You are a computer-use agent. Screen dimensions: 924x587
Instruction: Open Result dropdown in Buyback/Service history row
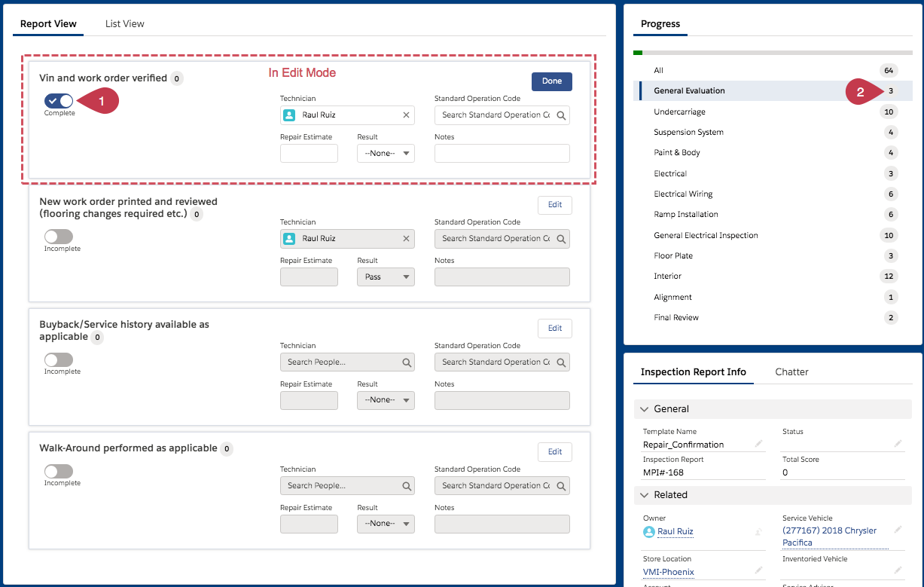coord(386,400)
